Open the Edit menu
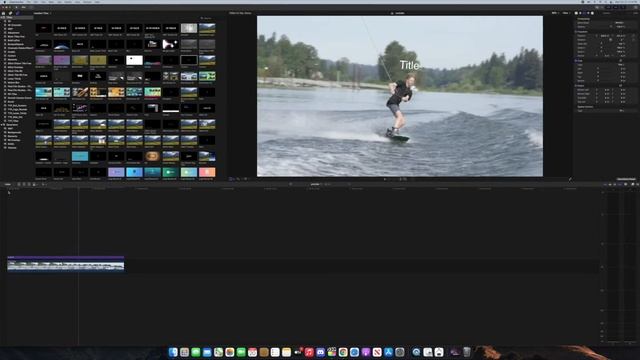The image size is (640, 360). click(x=36, y=2)
